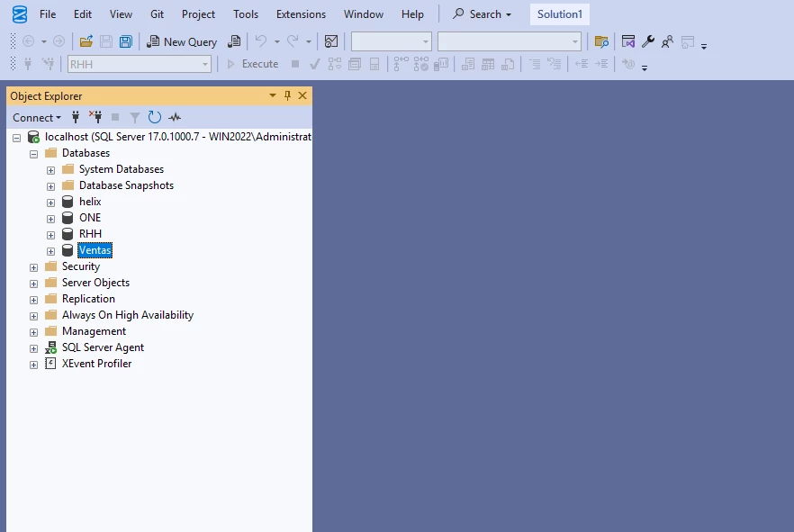The height and width of the screenshot is (532, 794).
Task: Click the Filter funnel icon in Object Explorer
Action: tap(135, 117)
